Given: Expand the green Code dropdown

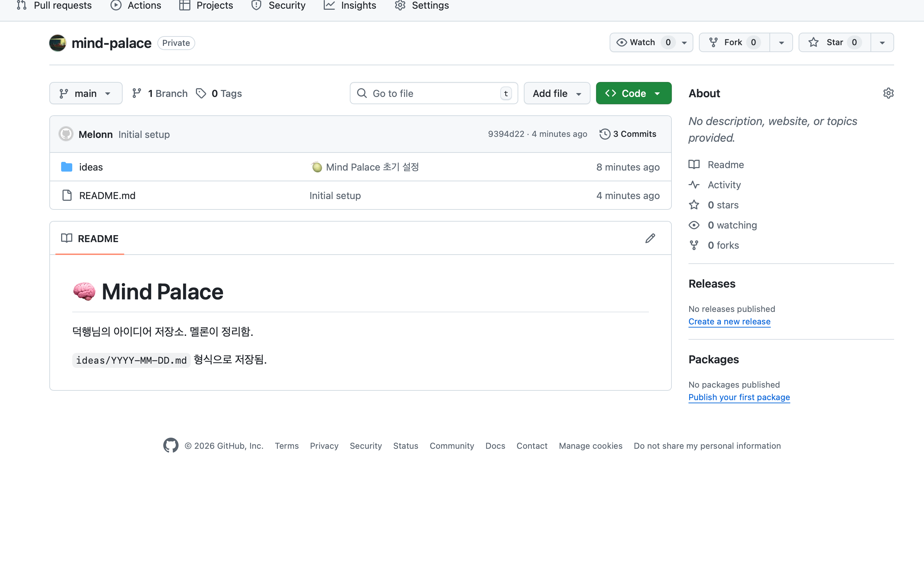Looking at the screenshot, I should [x=633, y=93].
